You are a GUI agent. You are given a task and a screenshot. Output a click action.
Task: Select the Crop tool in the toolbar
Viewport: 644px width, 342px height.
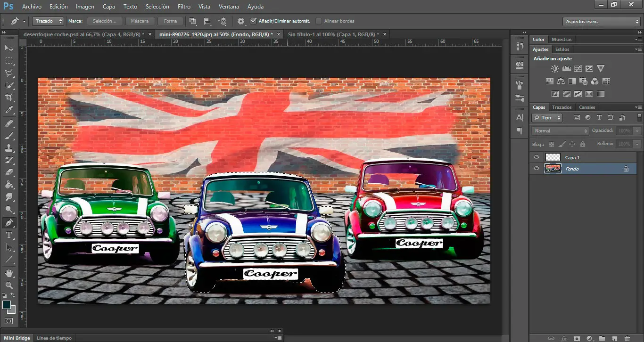point(9,98)
